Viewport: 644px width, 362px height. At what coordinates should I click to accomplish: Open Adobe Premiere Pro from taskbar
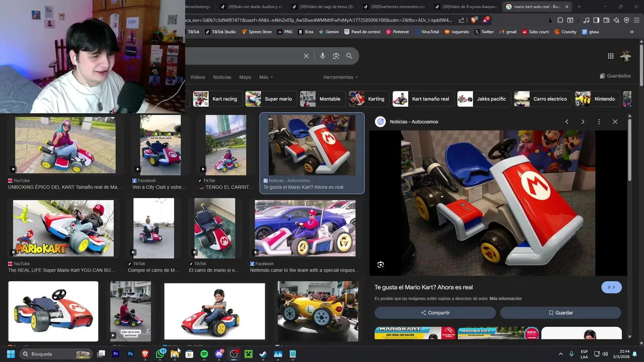[x=116, y=354]
